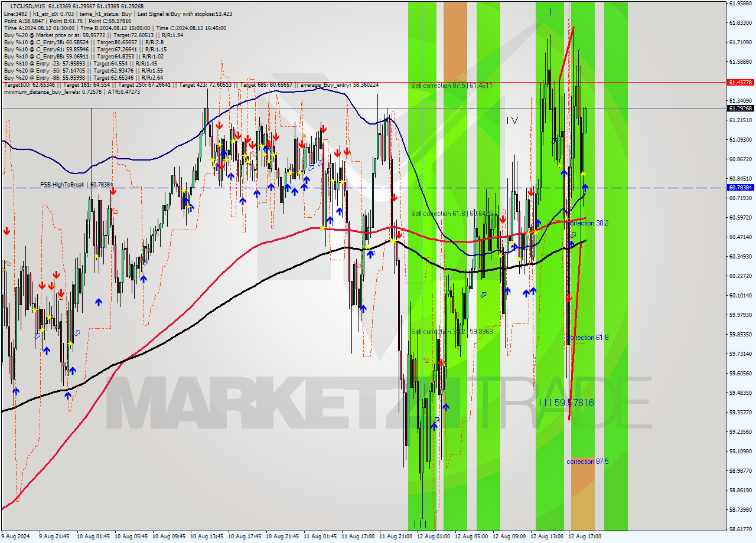This screenshot has width=756, height=543.
Task: Click the blue 60.78384 price tag
Action: [x=741, y=188]
